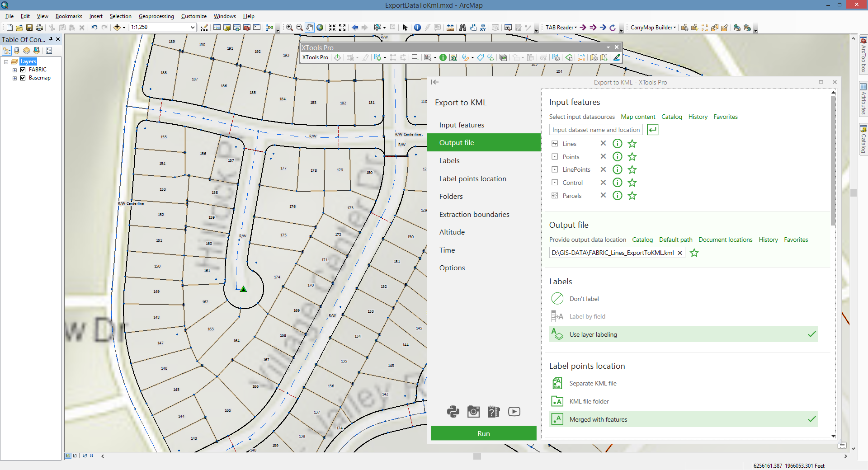Click the Input dataset name field

[x=596, y=130]
